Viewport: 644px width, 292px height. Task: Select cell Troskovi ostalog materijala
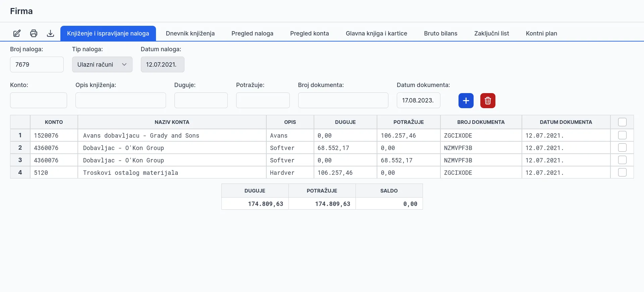[x=172, y=172]
